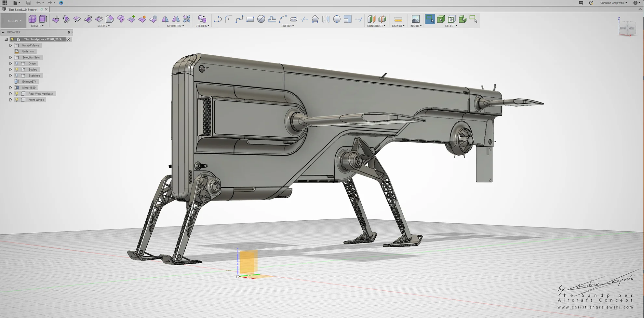Viewport: 644px width, 318px height.
Task: Open Christian Grajewski account menu
Action: 614,3
